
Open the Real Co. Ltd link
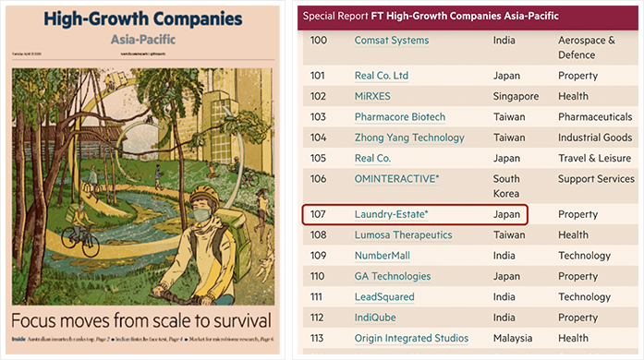click(x=382, y=76)
